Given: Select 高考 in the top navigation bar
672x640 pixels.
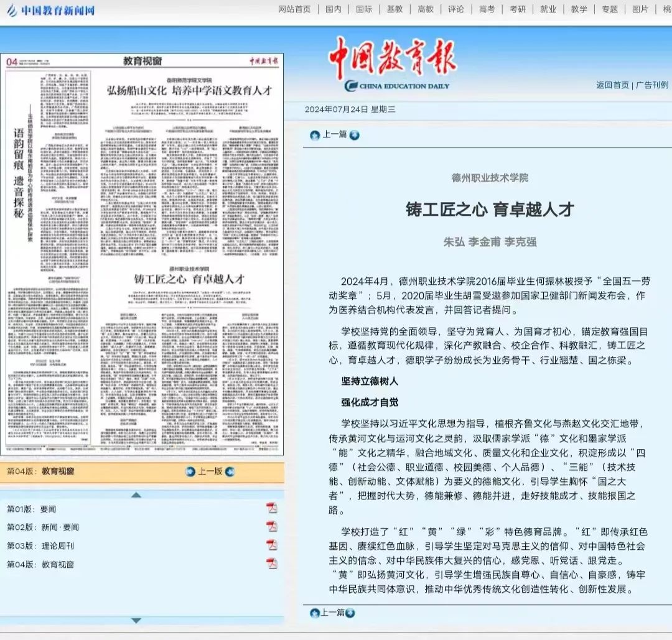Looking at the screenshot, I should click(487, 9).
